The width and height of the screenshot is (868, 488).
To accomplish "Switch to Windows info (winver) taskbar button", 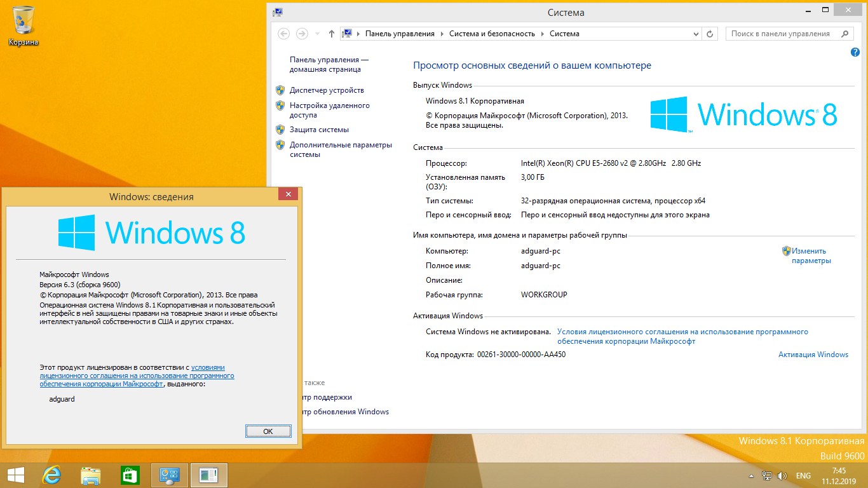I will [x=208, y=475].
